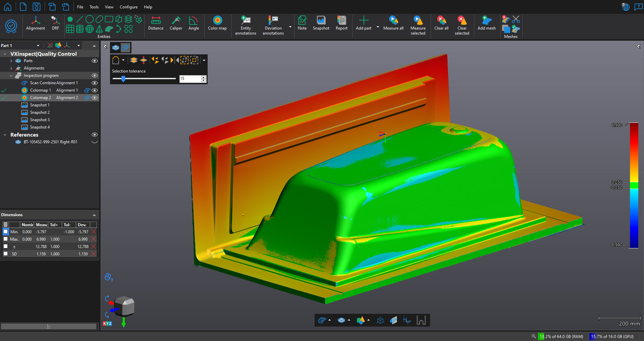Image resolution: width=644 pixels, height=341 pixels.
Task: Click the Color map tool
Action: [x=217, y=23]
